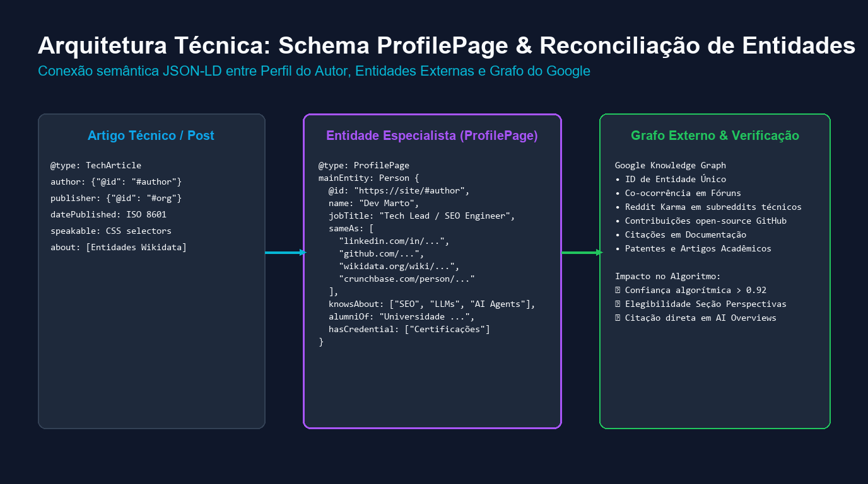
Task: Select 'Patentes e Artigos Acadêmicos' bullet
Action: pos(693,249)
